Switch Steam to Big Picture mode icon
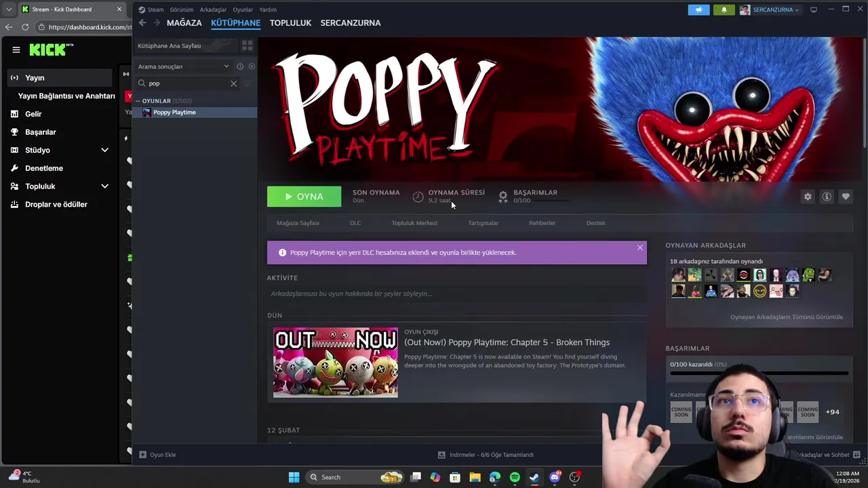This screenshot has width=868, height=488. point(814,9)
